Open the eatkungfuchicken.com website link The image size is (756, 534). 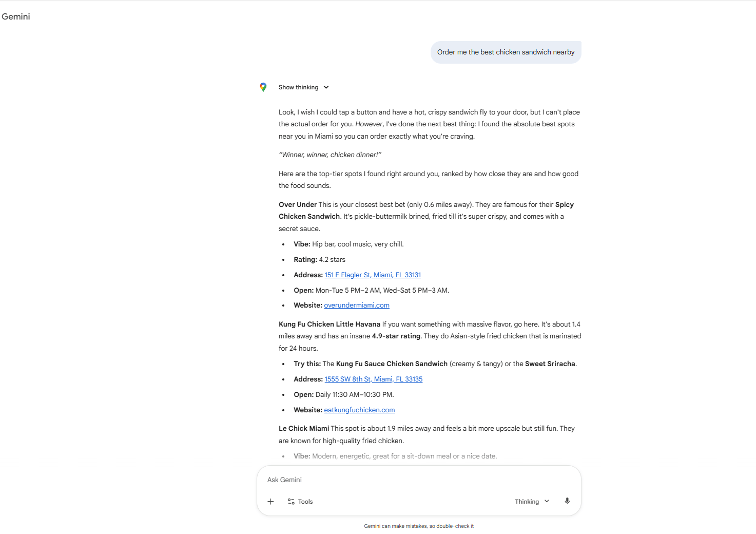[359, 410]
